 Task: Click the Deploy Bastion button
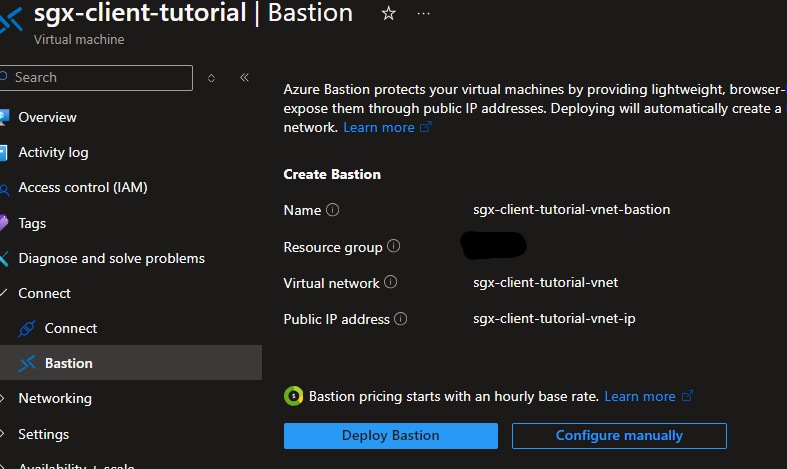click(390, 436)
